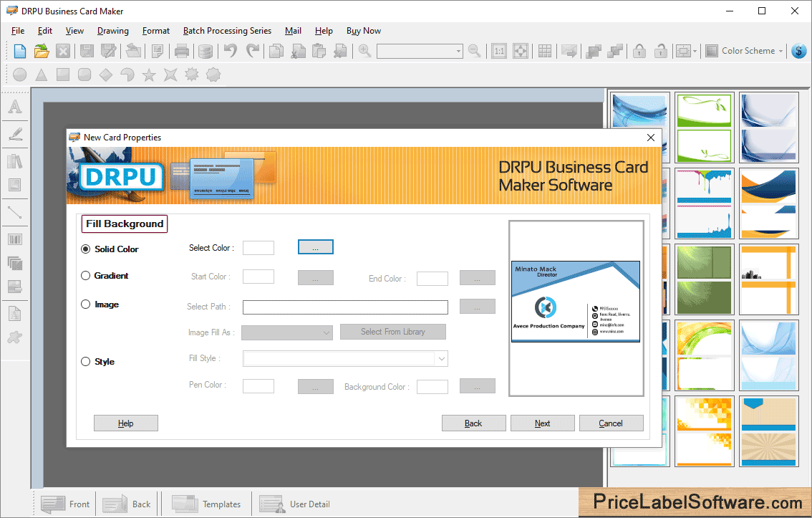Select the rectangle shape tool

click(x=63, y=75)
